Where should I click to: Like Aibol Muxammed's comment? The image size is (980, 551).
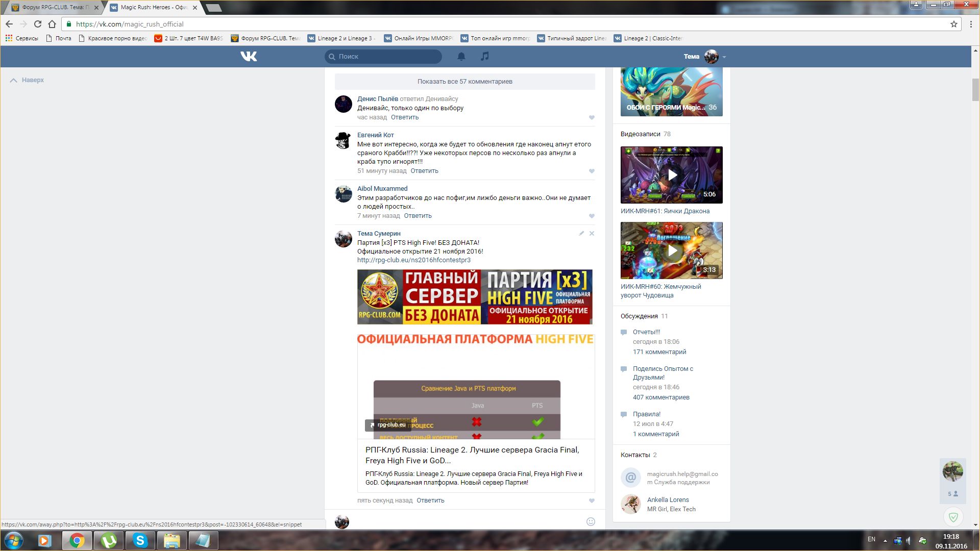click(x=592, y=216)
